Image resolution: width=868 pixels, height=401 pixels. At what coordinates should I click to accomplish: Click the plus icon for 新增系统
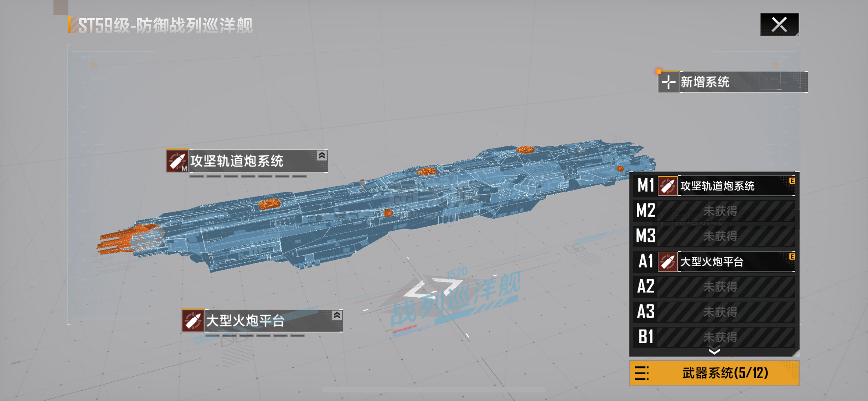click(668, 82)
